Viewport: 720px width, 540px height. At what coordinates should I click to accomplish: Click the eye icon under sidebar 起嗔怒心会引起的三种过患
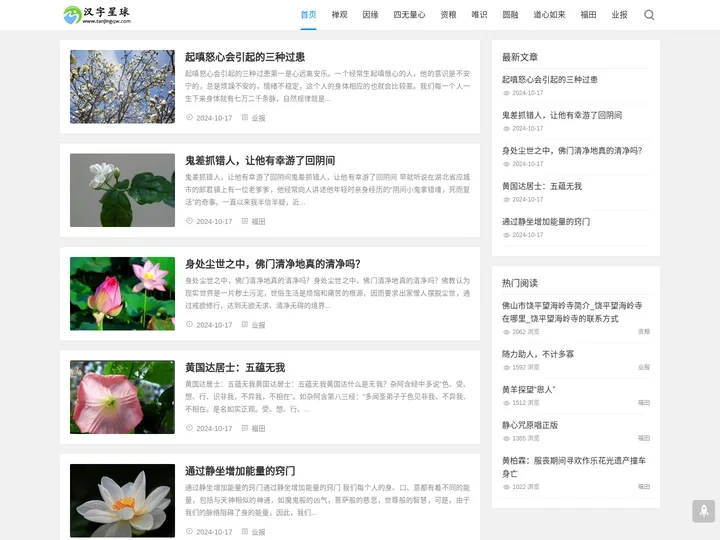click(506, 93)
